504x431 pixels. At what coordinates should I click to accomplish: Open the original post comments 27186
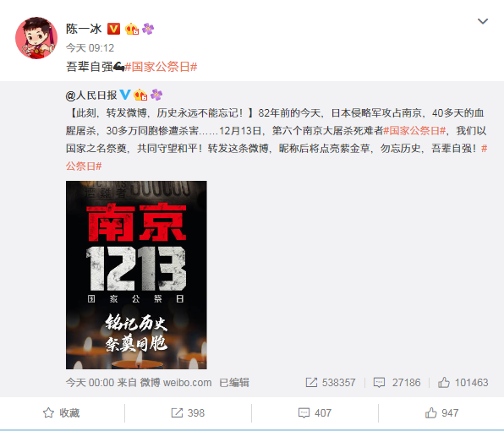[x=397, y=383]
